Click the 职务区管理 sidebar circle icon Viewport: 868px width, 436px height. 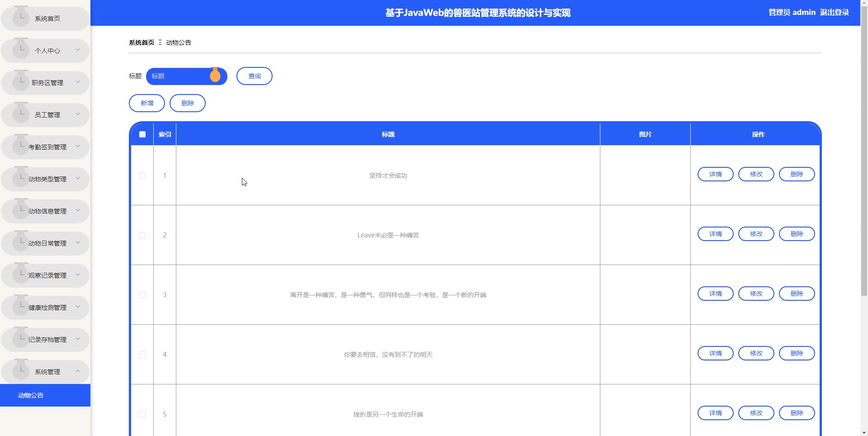click(x=21, y=81)
